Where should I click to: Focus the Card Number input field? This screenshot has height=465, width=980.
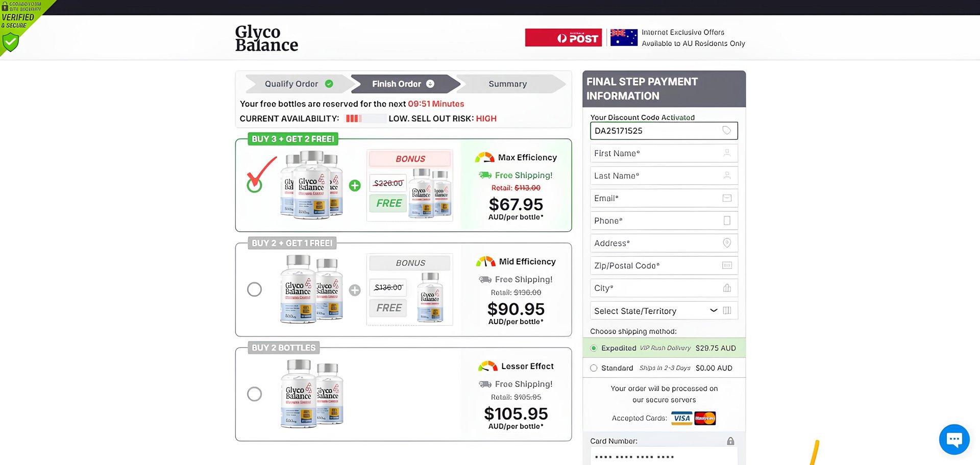664,456
